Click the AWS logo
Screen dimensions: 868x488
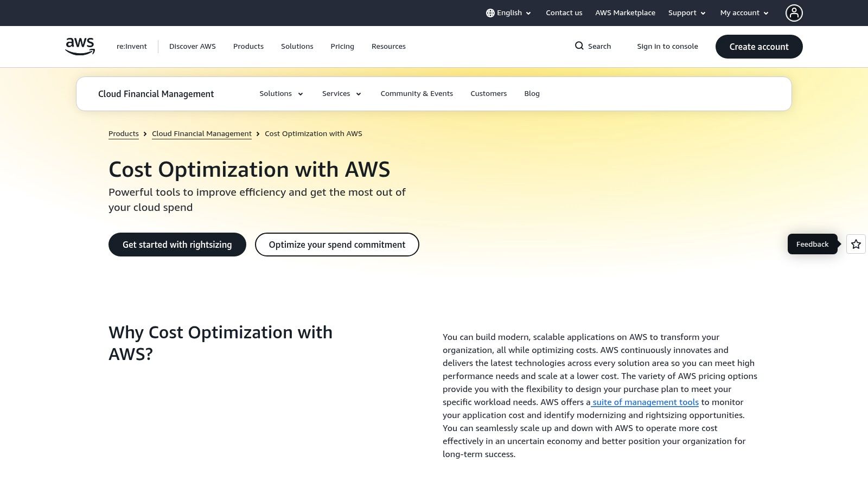[x=80, y=47]
